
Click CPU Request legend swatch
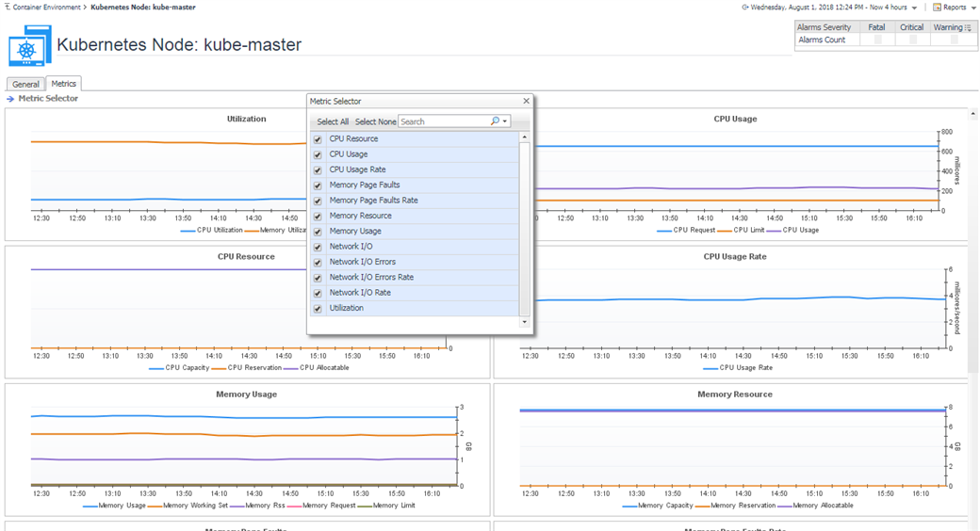coord(663,231)
